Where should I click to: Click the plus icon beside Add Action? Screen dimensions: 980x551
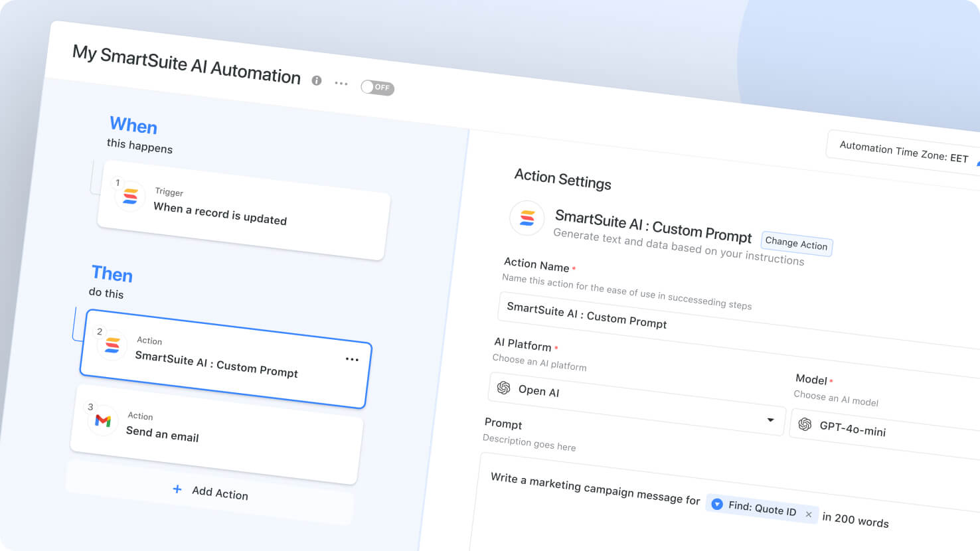point(177,489)
